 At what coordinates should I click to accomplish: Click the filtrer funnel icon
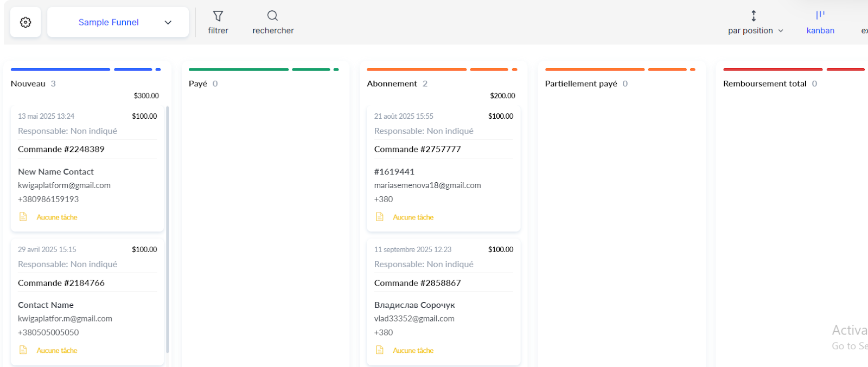[218, 16]
